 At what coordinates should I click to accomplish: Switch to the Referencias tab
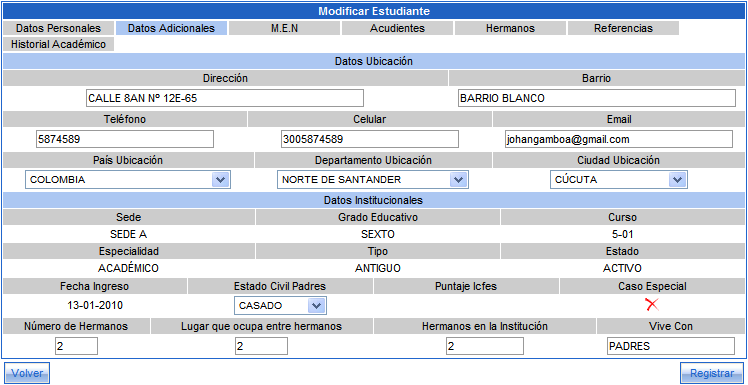[x=623, y=28]
